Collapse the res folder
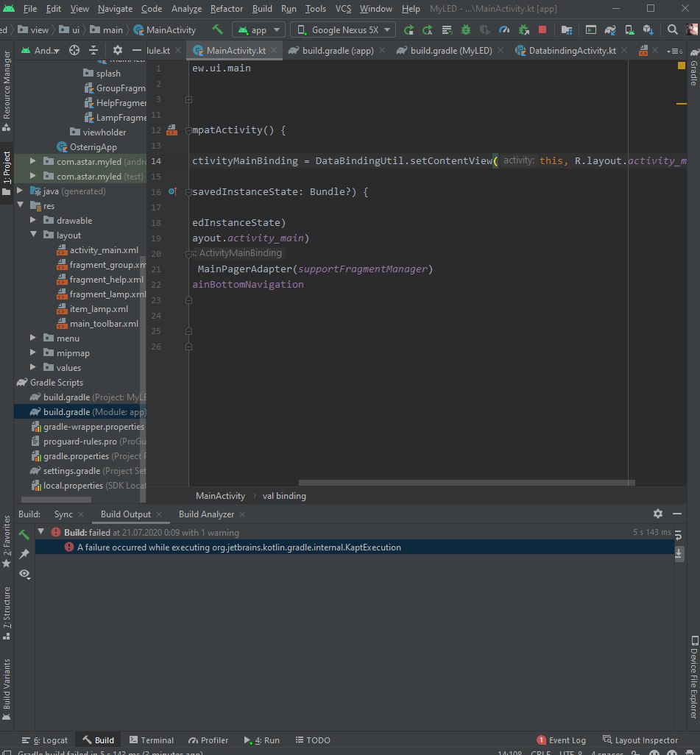700x755 pixels. [x=20, y=205]
